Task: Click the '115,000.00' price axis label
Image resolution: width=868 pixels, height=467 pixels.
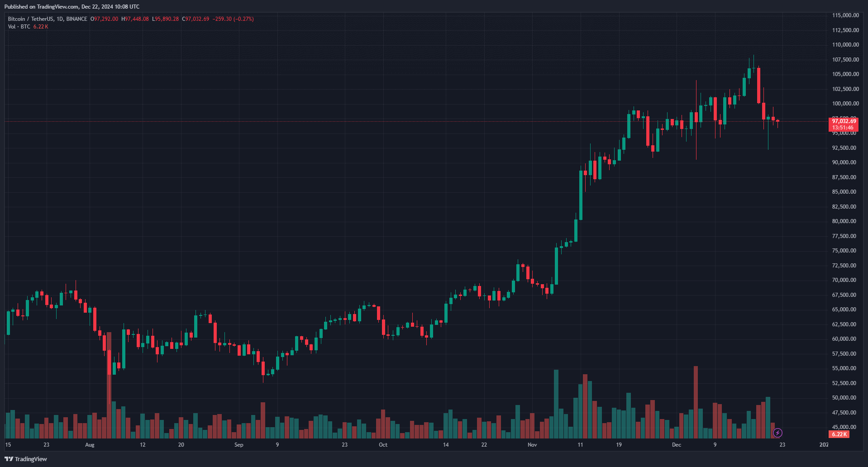Action: point(845,15)
